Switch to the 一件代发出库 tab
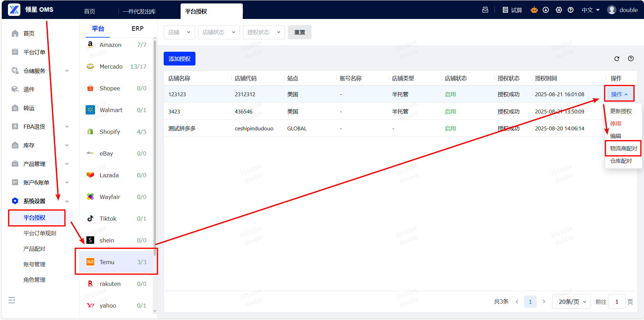644x320 pixels. point(139,11)
